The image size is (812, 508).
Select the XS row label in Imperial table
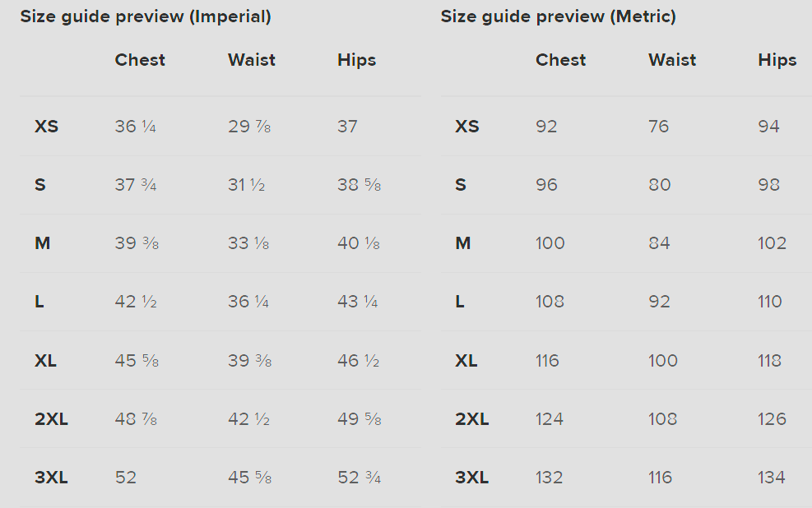[47, 127]
